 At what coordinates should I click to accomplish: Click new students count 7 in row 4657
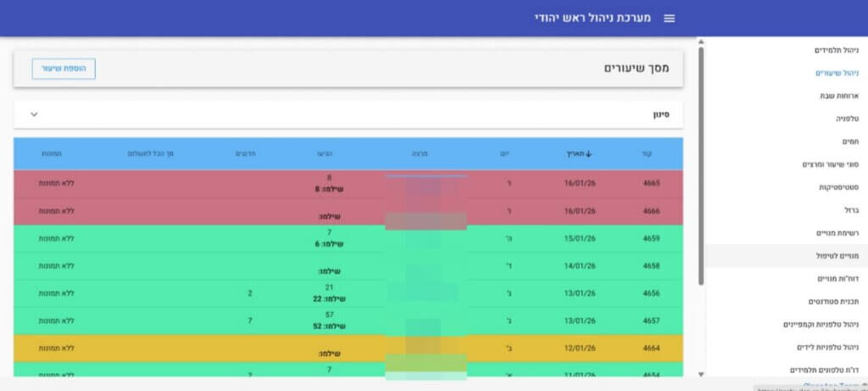250,321
